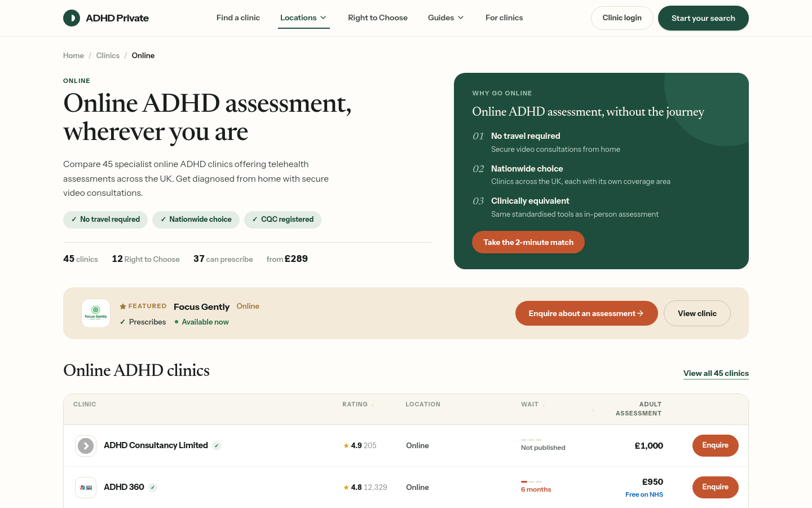Open the ADHD 360 clinic name link
812x508 pixels.
point(124,487)
